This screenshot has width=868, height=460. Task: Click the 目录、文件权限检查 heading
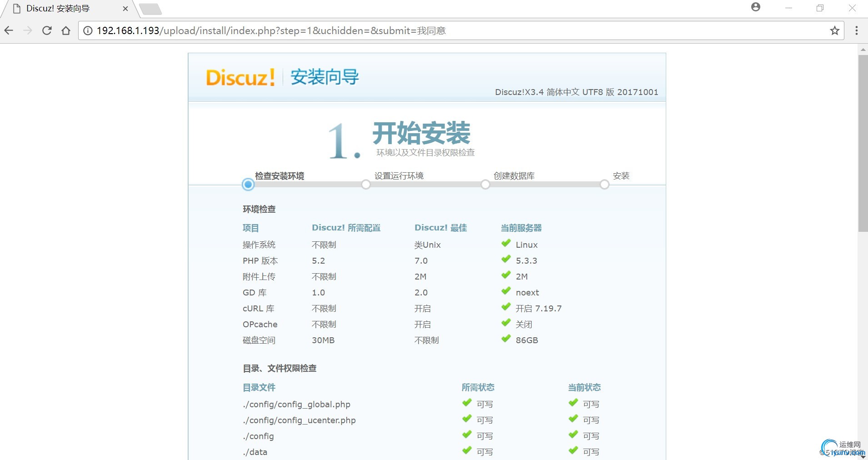tap(279, 368)
